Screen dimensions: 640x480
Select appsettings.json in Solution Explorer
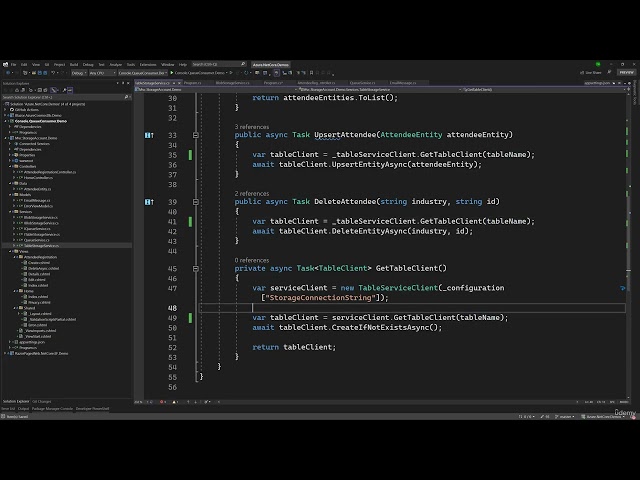[32, 342]
